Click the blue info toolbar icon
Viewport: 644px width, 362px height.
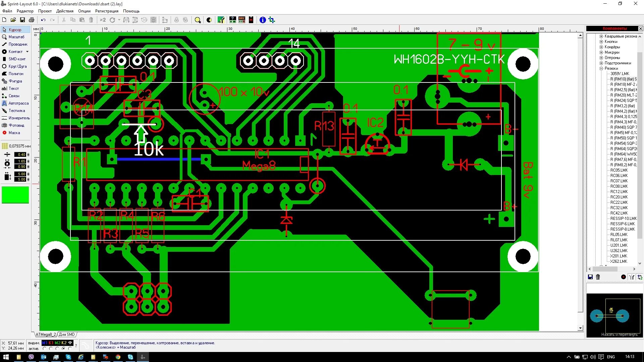[263, 20]
